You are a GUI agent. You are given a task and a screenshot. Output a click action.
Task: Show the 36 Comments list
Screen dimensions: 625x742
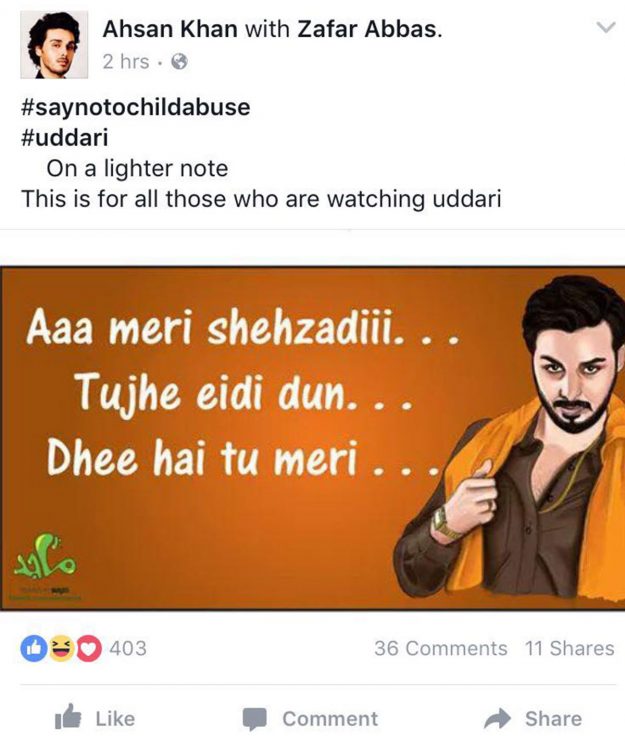click(440, 648)
